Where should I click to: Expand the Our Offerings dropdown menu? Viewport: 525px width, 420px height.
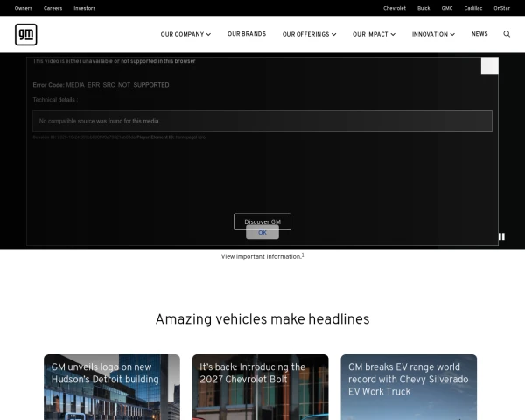309,34
